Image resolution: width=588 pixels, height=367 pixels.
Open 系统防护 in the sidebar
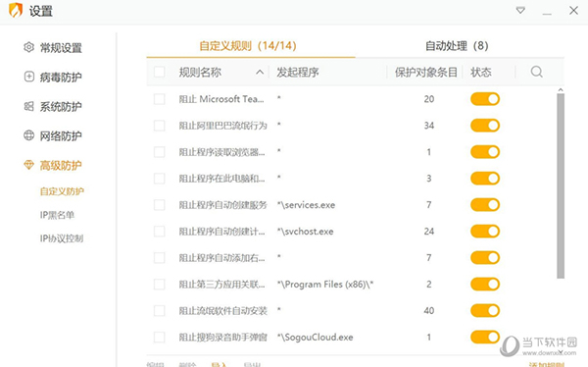coord(53,106)
